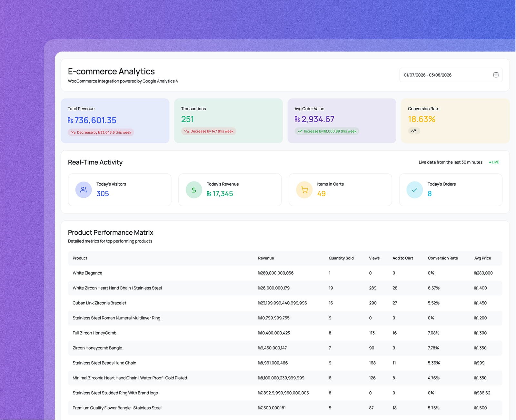
Task: Sort by Quantity Sold column header
Action: click(341, 258)
